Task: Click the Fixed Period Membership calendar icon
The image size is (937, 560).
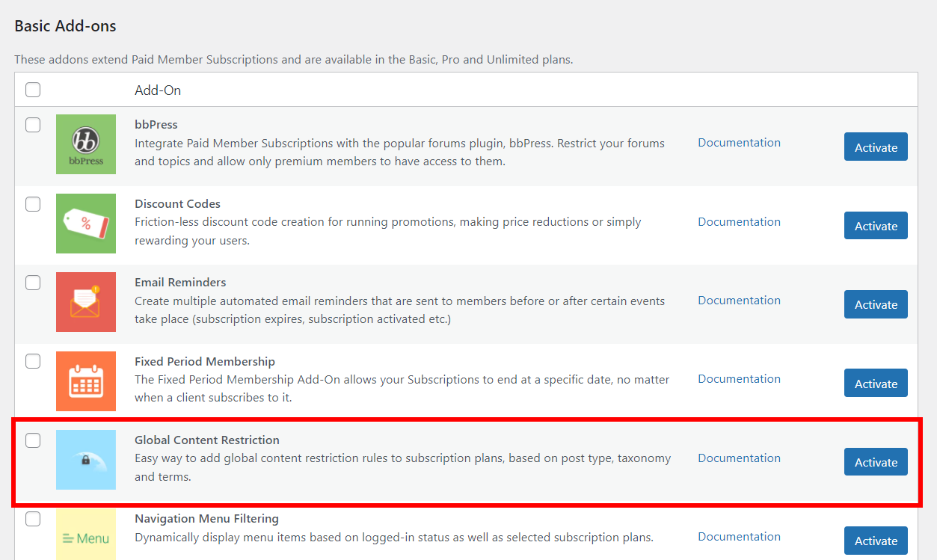Action: [x=86, y=381]
